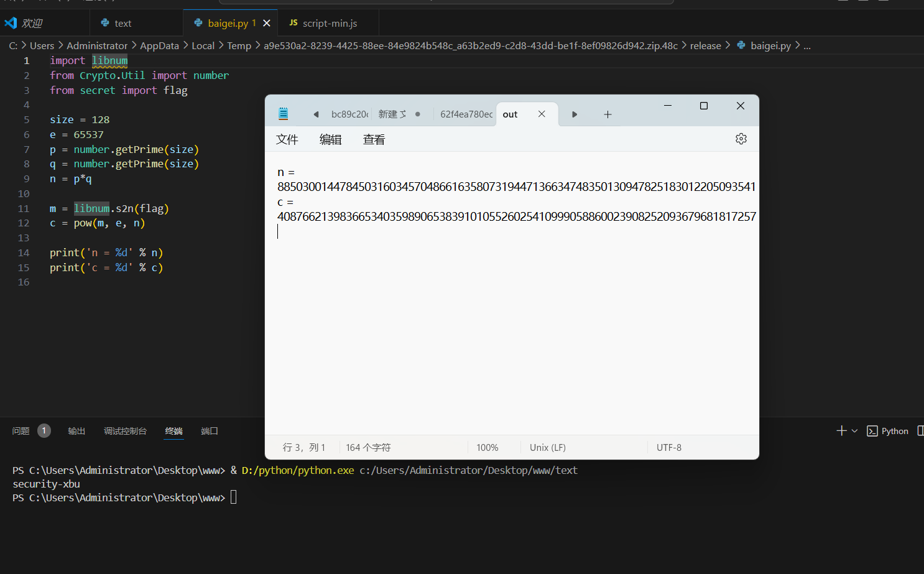Open the 欢迎 welcome tab in VS Code
This screenshot has height=574, width=924.
[32, 23]
